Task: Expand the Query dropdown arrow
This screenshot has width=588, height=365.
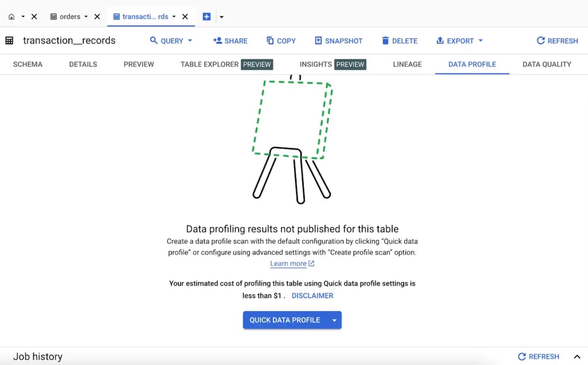Action: point(190,40)
